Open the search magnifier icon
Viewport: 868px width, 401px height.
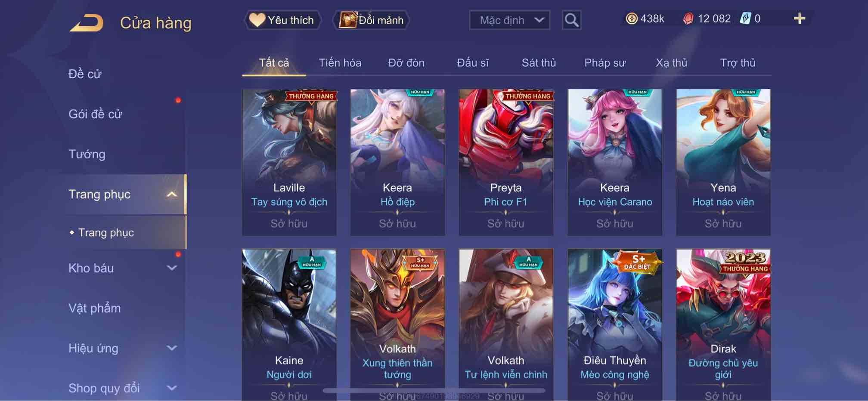571,20
